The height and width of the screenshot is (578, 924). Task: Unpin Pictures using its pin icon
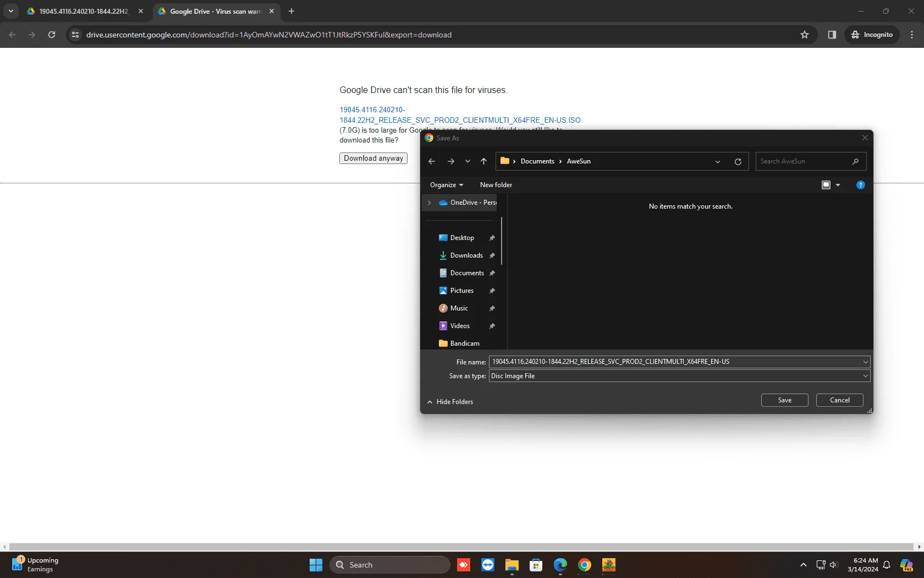tap(492, 291)
